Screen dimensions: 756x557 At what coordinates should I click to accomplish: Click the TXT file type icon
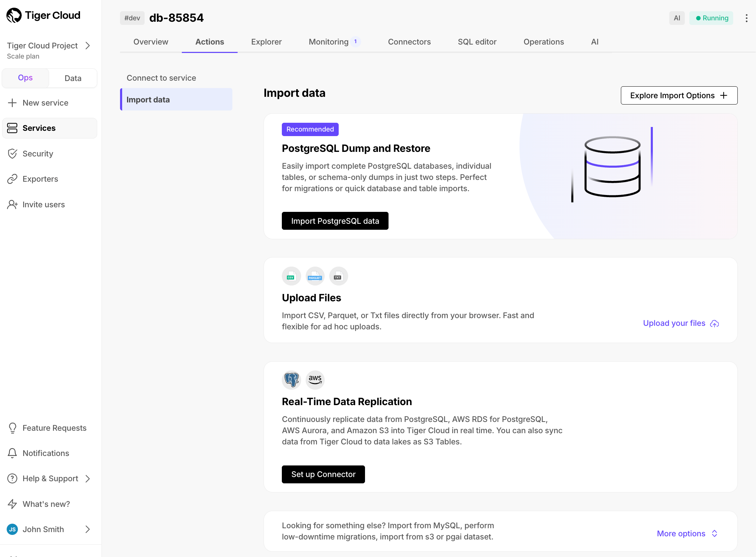[338, 276]
